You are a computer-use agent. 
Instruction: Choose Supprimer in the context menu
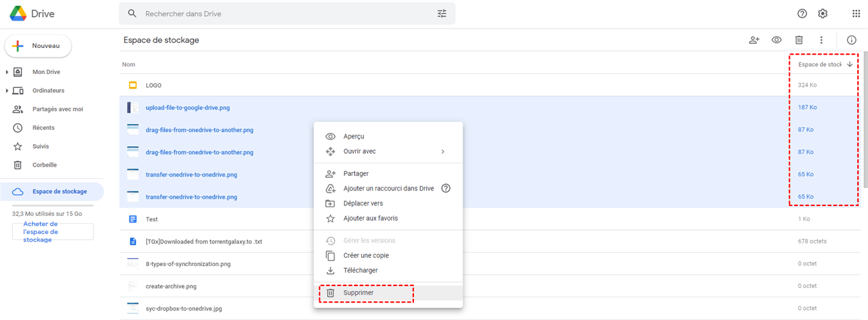pyautogui.click(x=359, y=293)
